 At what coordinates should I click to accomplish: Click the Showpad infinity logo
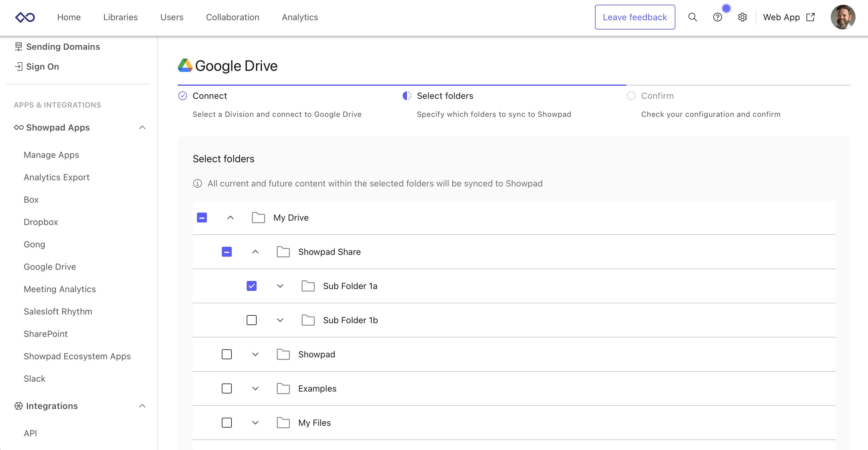[x=25, y=17]
